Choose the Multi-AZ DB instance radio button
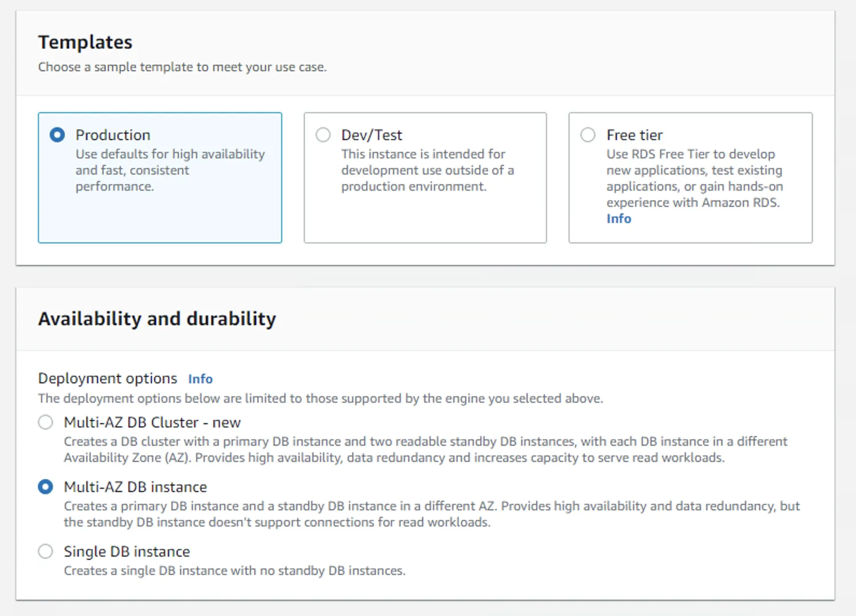Screen dimensions: 856x616 pyautogui.click(x=46, y=487)
